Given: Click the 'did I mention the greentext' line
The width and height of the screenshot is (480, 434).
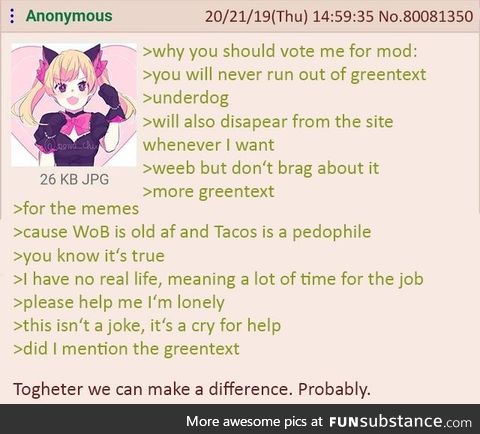Looking at the screenshot, I should (x=126, y=349).
